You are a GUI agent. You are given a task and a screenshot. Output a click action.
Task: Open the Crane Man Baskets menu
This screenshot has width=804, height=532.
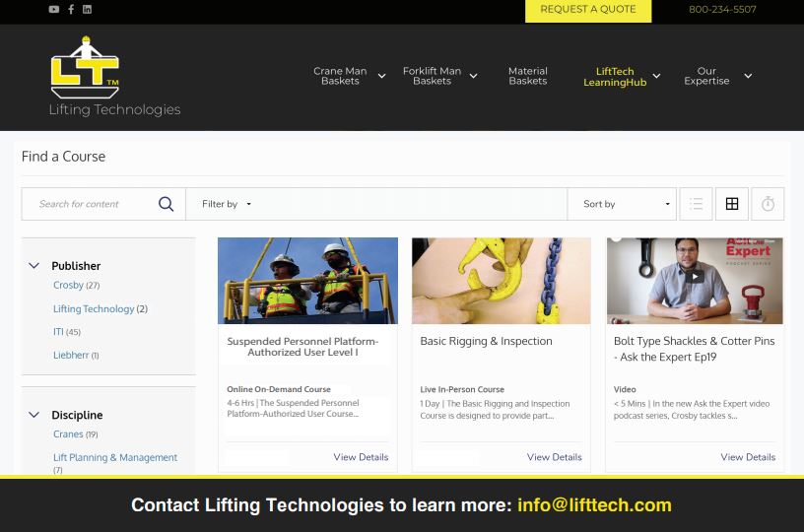coord(340,76)
